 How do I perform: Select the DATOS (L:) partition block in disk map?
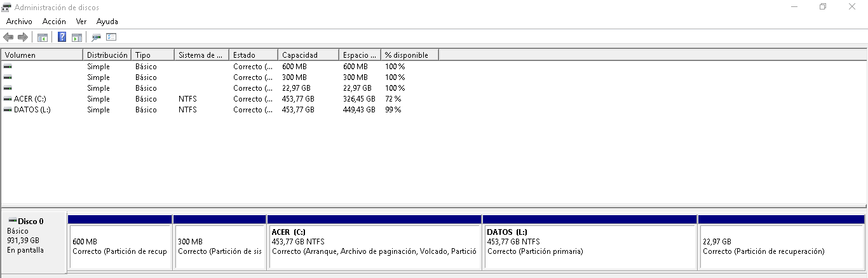(x=590, y=242)
